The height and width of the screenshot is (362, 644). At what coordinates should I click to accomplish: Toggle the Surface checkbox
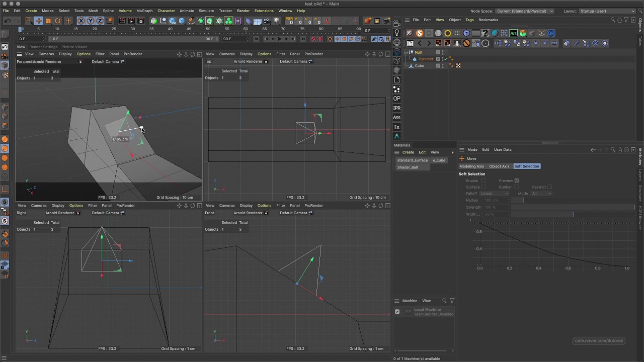[x=484, y=187]
